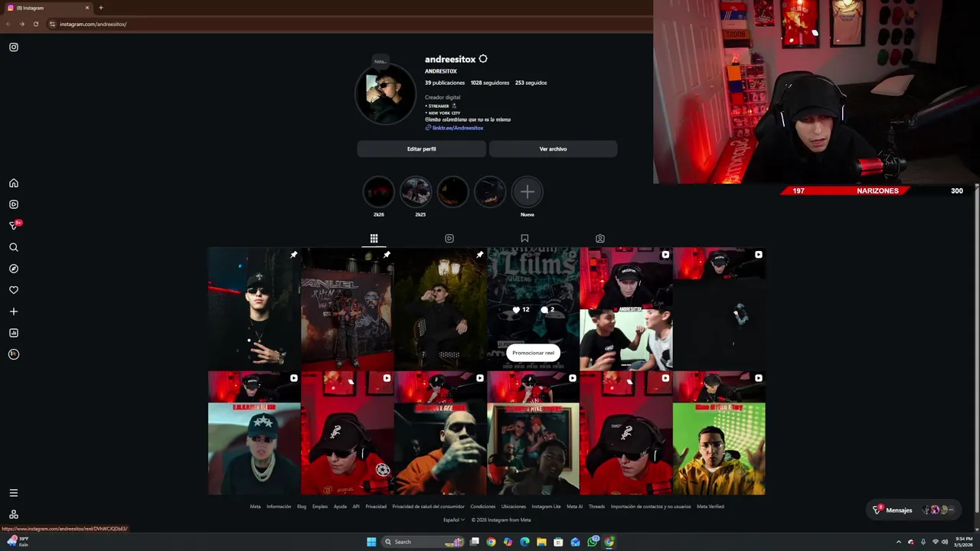
Task: Open Instagram Lite footer link
Action: 547,507
